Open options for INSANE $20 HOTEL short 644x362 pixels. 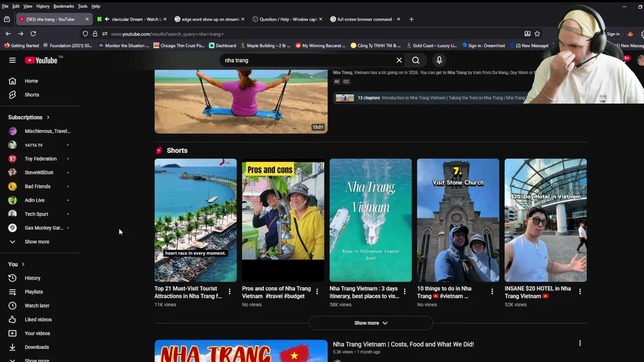[x=580, y=292]
